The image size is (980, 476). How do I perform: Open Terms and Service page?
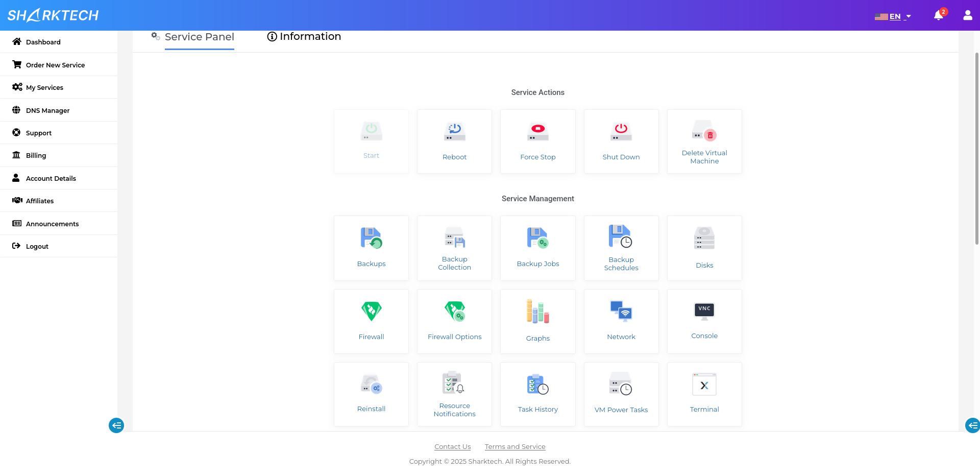click(514, 446)
